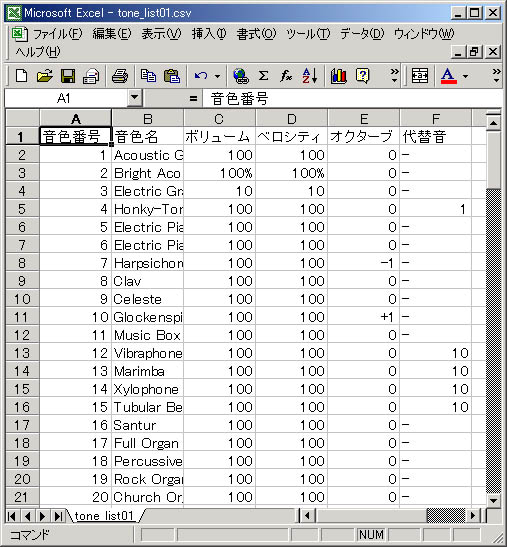The height and width of the screenshot is (547, 507).
Task: Click the vertical scrollbar down arrow
Action: [x=493, y=501]
